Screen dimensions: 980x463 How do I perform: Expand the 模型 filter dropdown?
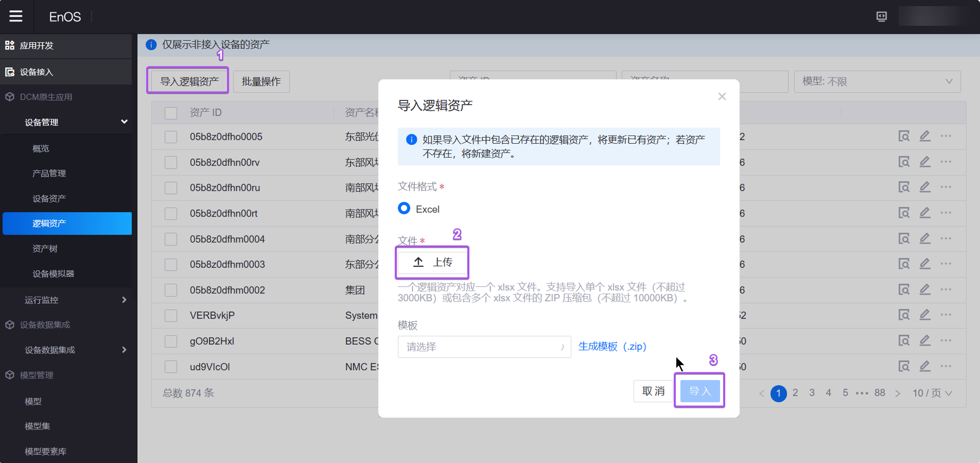(x=877, y=82)
